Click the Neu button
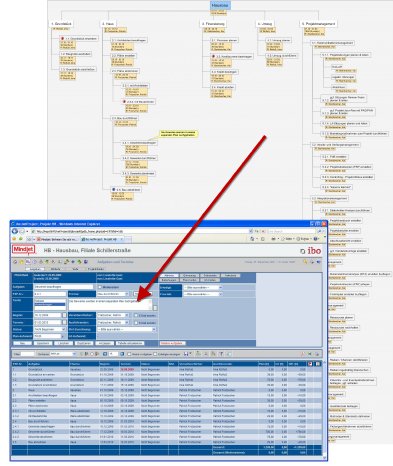This screenshot has width=393, height=466. click(23, 343)
